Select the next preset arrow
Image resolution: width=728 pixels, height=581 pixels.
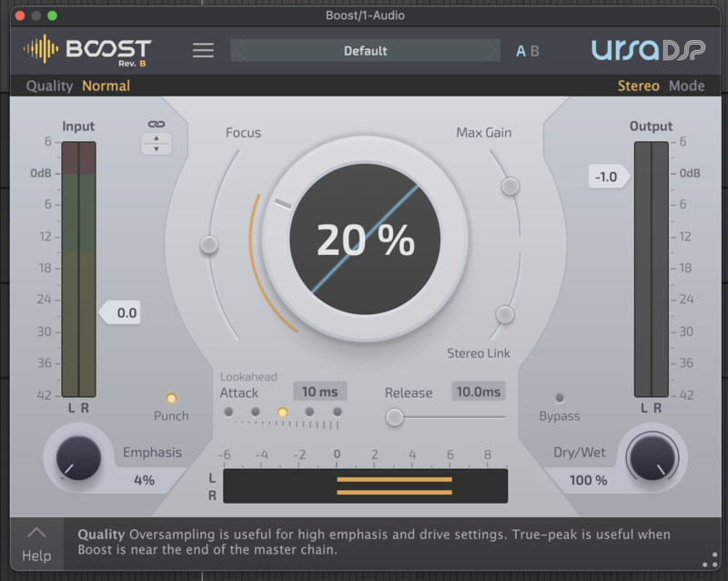[x=491, y=50]
